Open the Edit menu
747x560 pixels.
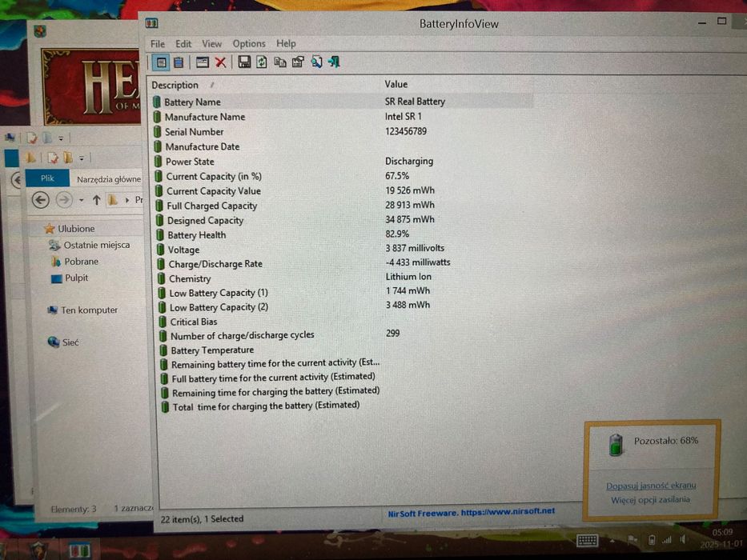(183, 44)
